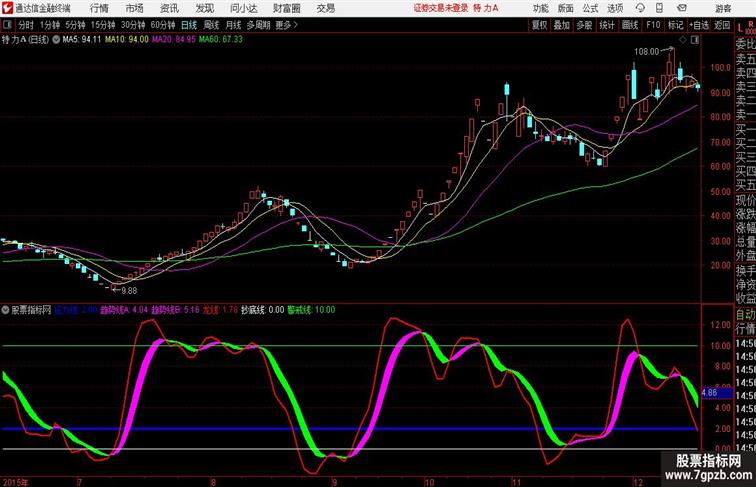Select the 日线 daily period

click(189, 25)
